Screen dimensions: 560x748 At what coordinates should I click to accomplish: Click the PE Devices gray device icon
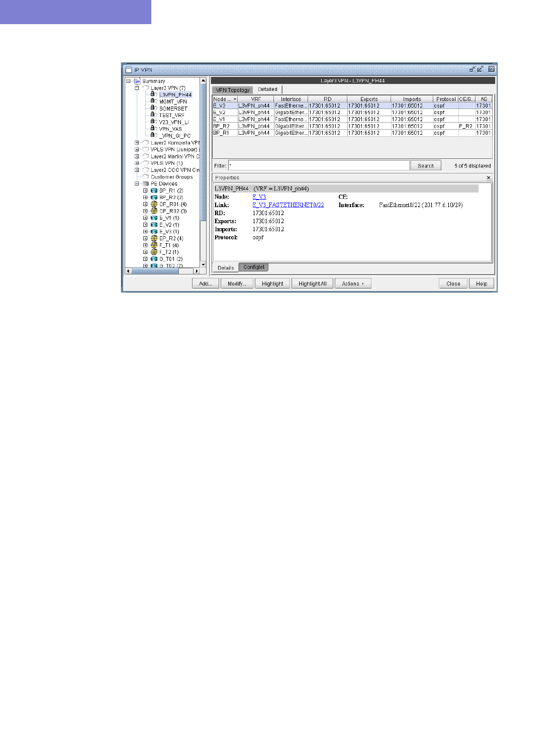point(146,183)
